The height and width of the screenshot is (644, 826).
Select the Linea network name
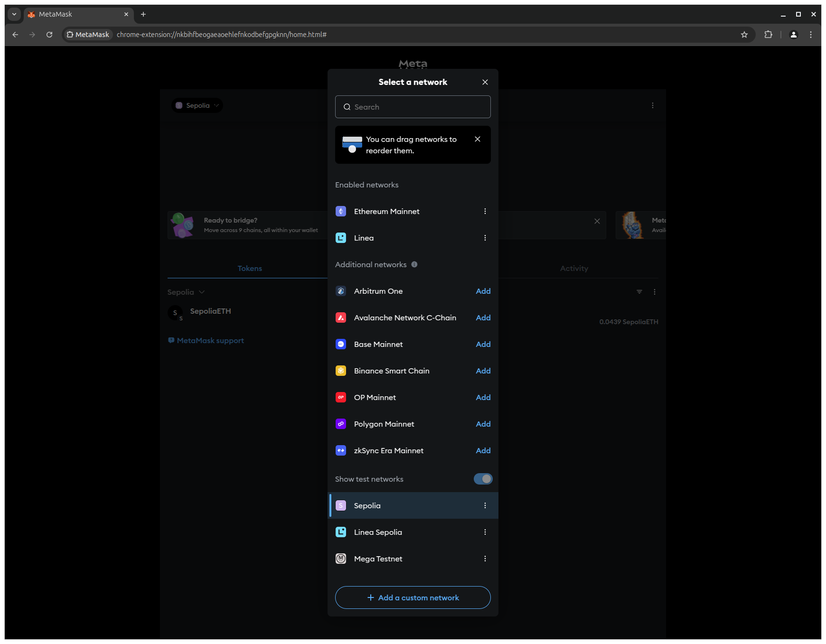(364, 238)
